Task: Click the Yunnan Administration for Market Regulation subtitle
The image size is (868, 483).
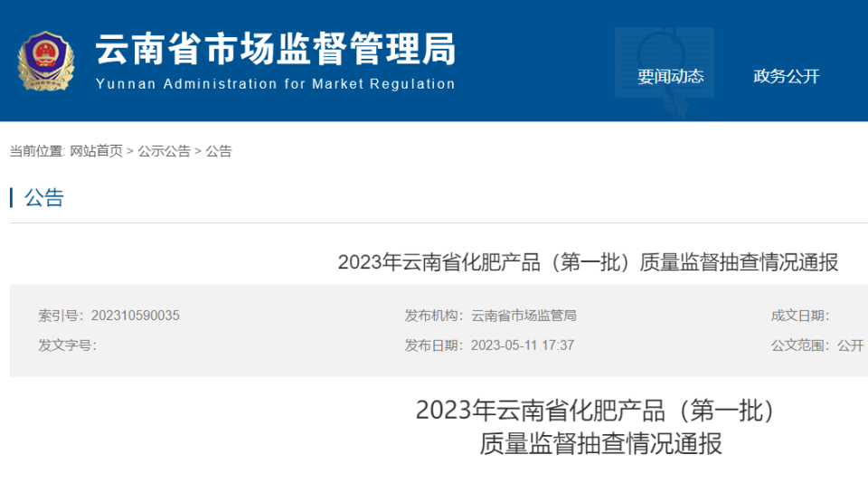Action: coord(275,84)
